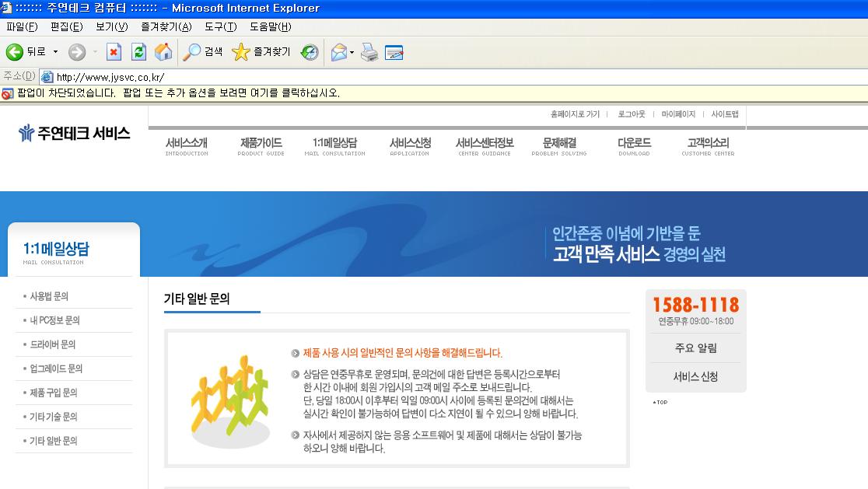Open the Back history dropdown arrow
Screen dimensions: 868x489
click(55, 52)
